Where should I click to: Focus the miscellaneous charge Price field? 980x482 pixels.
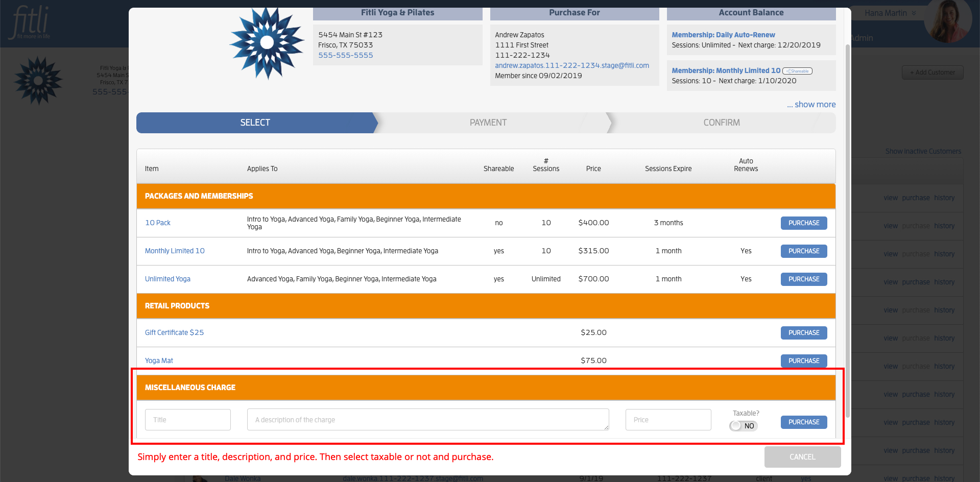click(x=668, y=420)
